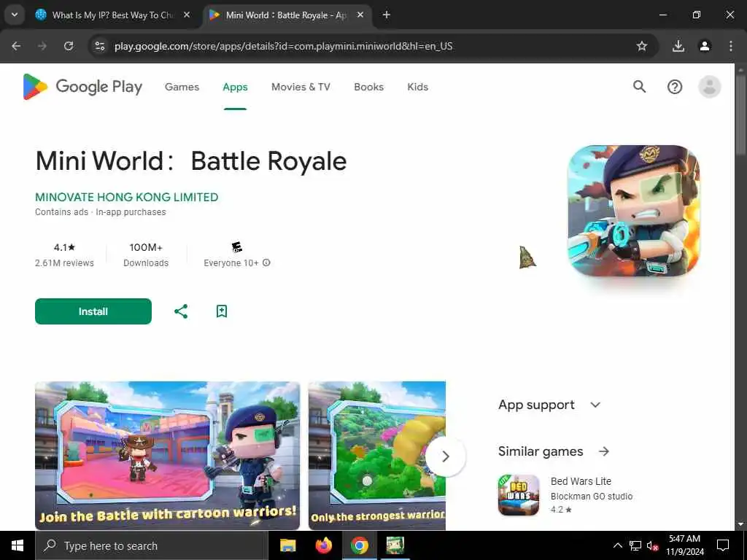Close the Mini World tab
Screen dimensions: 747x560
tap(360, 15)
